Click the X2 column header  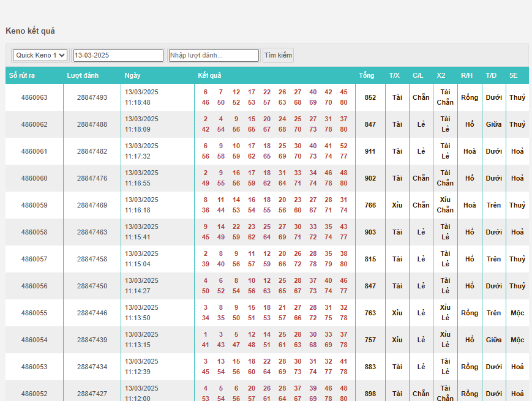pos(441,75)
